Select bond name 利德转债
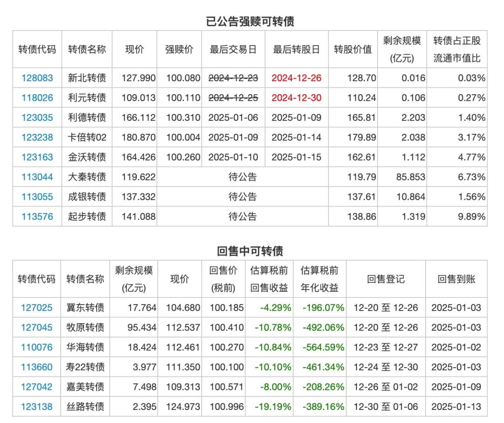The width and height of the screenshot is (504, 423). 87,118
